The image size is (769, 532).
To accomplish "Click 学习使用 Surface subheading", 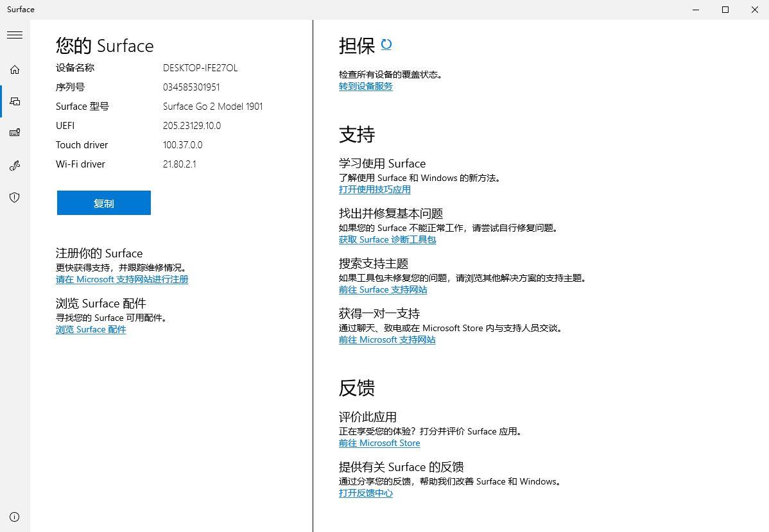I will pos(383,164).
